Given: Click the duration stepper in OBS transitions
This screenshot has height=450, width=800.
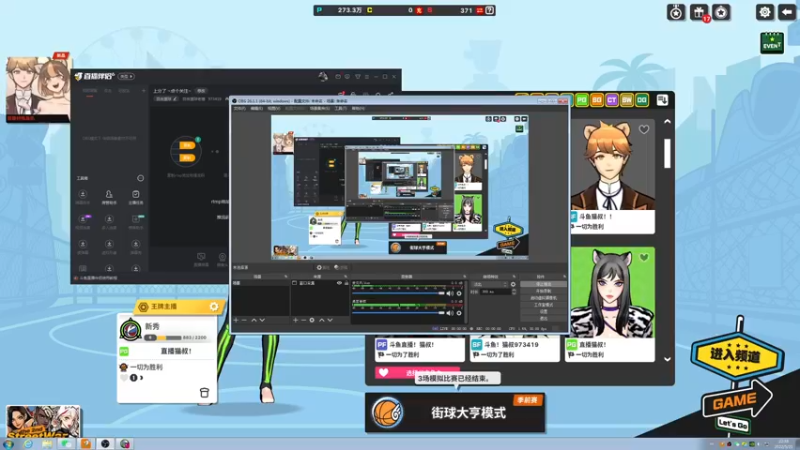Looking at the screenshot, I should click(514, 292).
